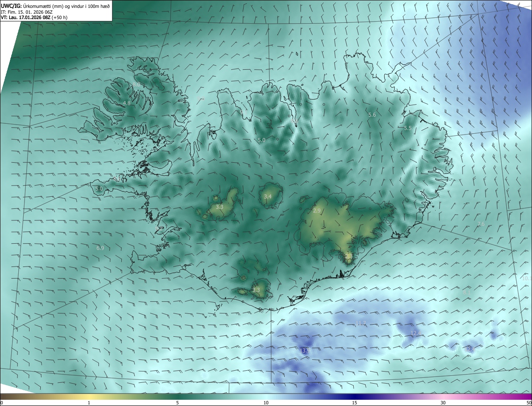Click the 3.4 value on Hofsjökull glacier
The image size is (532, 406).
268,196
